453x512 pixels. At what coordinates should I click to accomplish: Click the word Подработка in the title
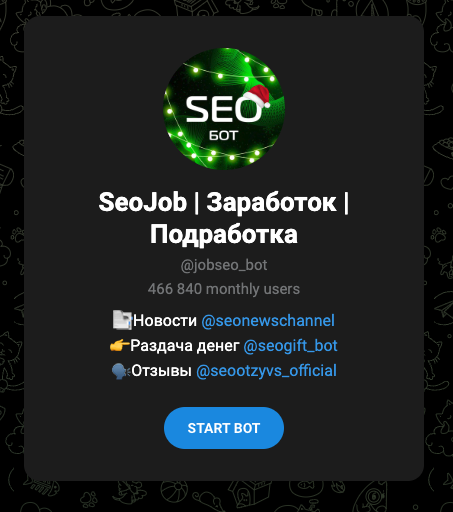click(224, 235)
